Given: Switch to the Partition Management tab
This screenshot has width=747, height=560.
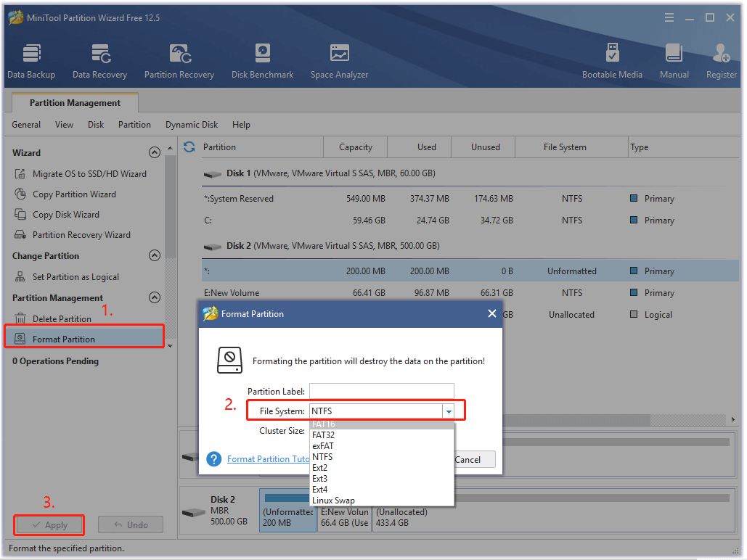Looking at the screenshot, I should point(75,102).
